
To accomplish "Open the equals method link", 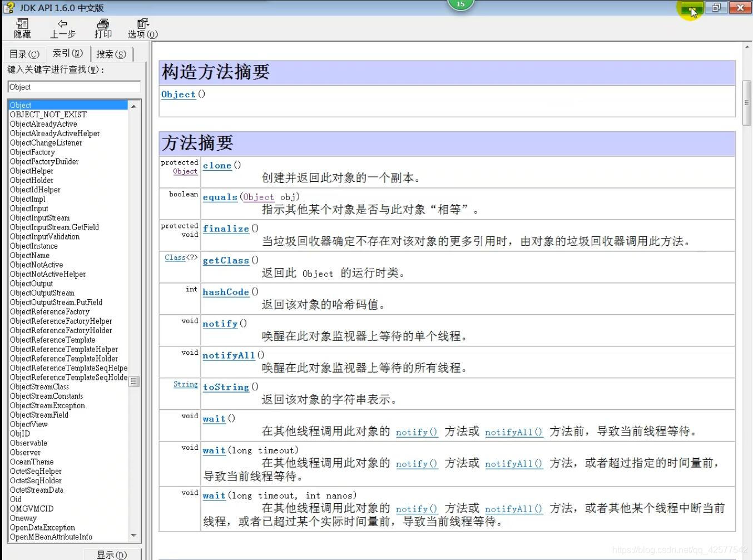I will 220,197.
